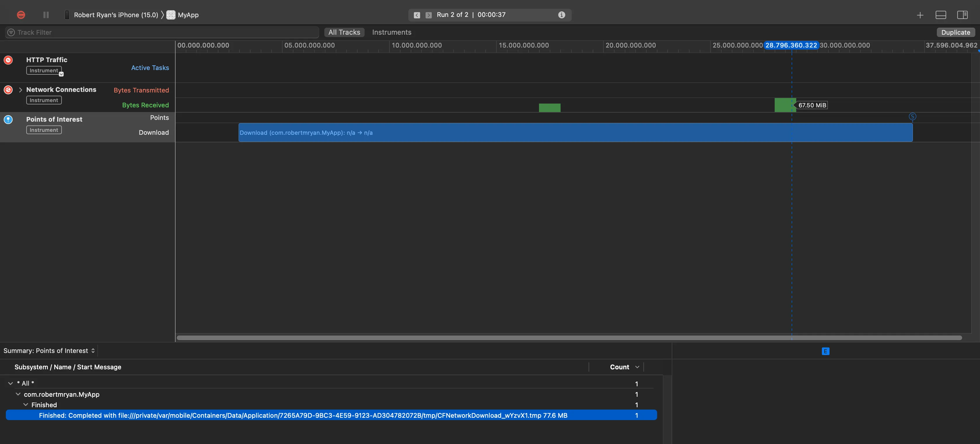Switch to the Instruments tab
Image resolution: width=980 pixels, height=444 pixels.
tap(391, 32)
